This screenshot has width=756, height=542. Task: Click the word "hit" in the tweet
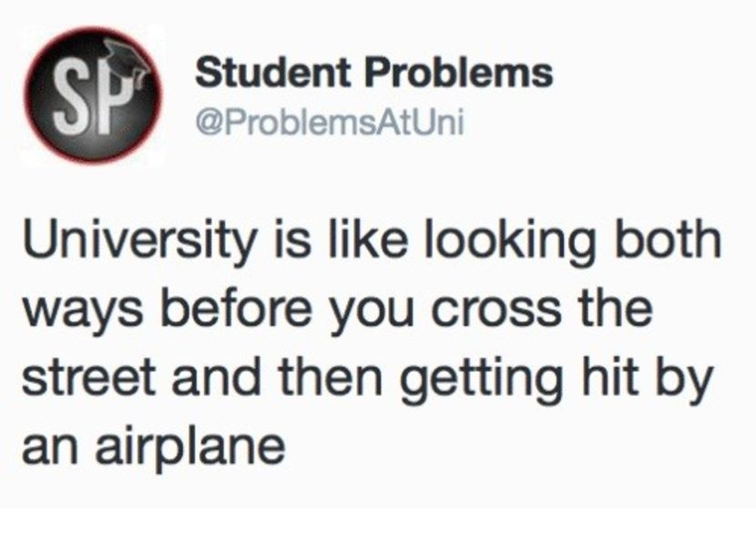(620, 378)
